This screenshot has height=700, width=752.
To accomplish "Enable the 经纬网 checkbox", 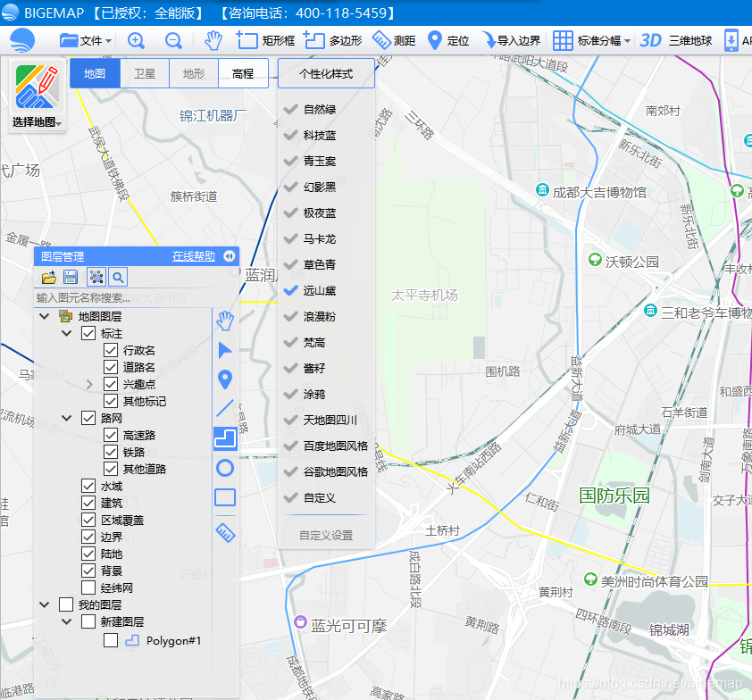I will (88, 587).
